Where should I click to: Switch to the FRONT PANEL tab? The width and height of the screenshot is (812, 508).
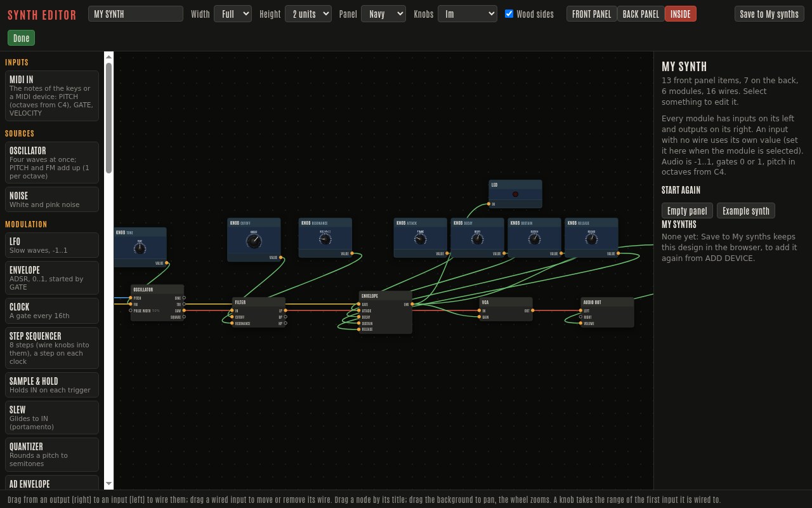tap(592, 13)
